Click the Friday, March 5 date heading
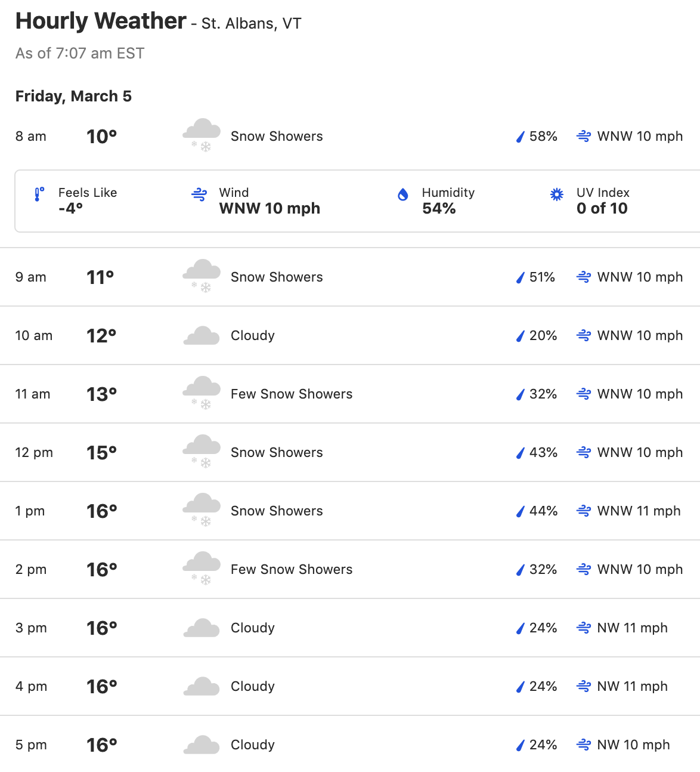This screenshot has height=772, width=700. [73, 96]
